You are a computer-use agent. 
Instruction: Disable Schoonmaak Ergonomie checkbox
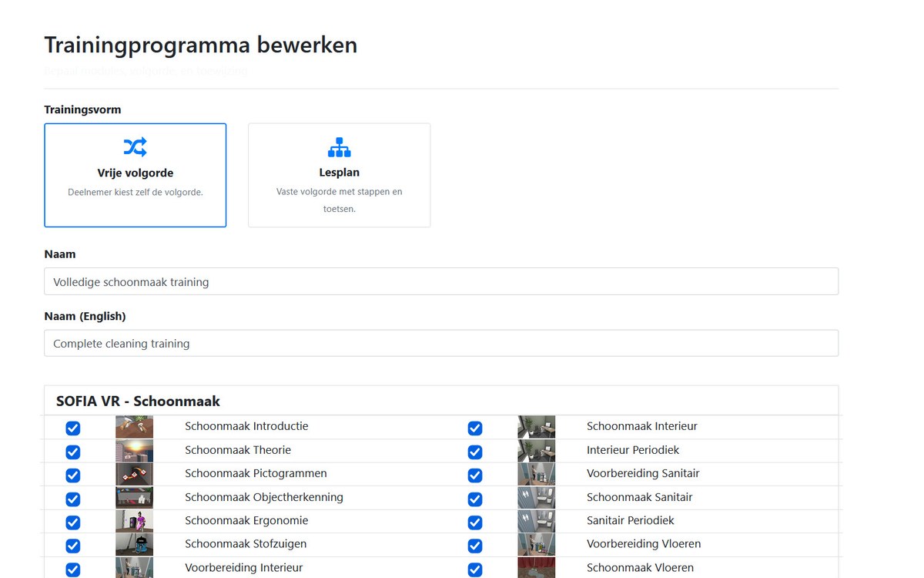point(72,522)
